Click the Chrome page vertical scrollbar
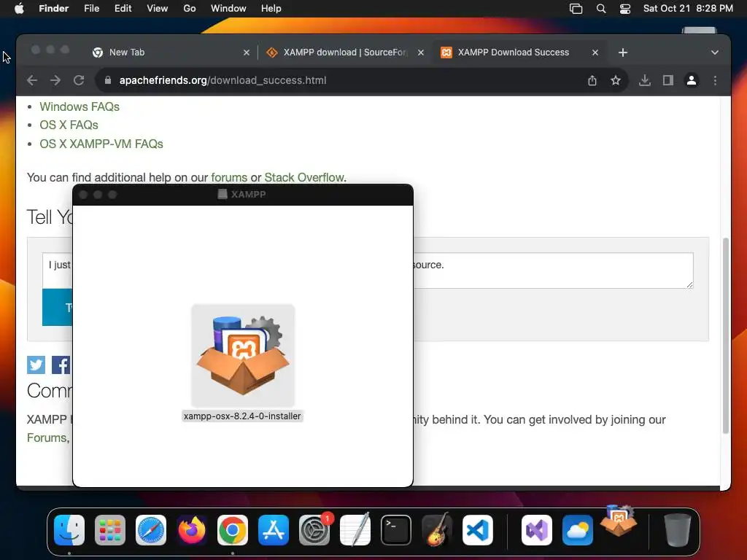The image size is (747, 560). [x=726, y=335]
